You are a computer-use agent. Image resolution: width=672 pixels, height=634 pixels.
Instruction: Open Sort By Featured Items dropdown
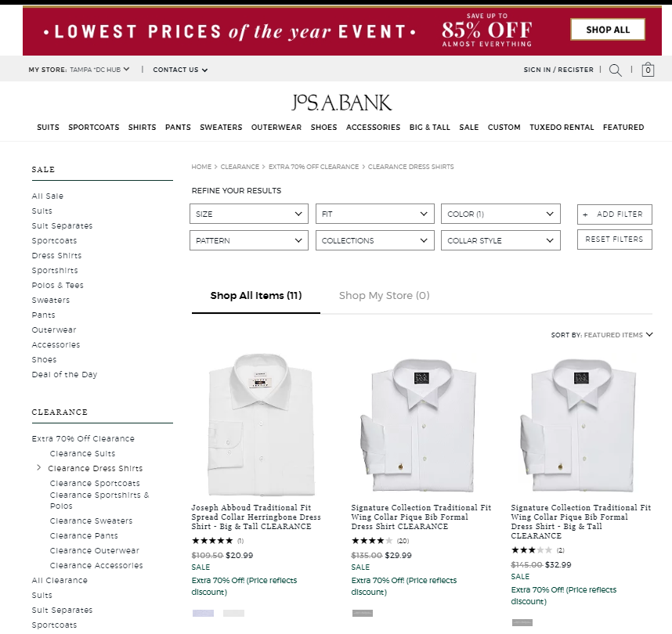tap(602, 335)
